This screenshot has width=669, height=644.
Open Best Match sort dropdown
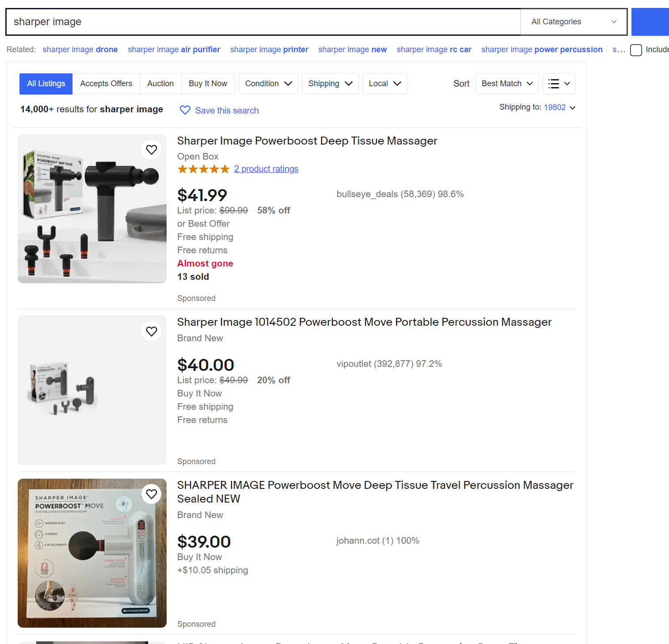tap(507, 84)
